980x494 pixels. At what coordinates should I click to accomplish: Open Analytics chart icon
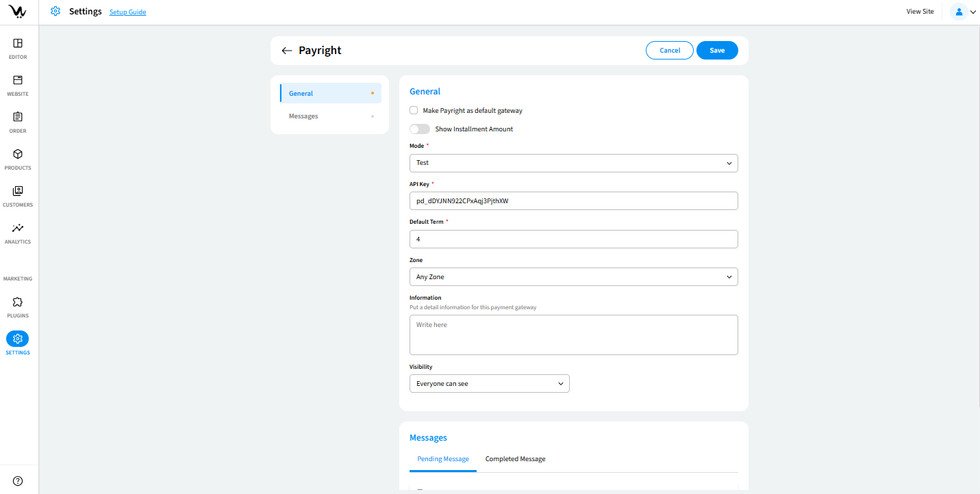(18, 229)
